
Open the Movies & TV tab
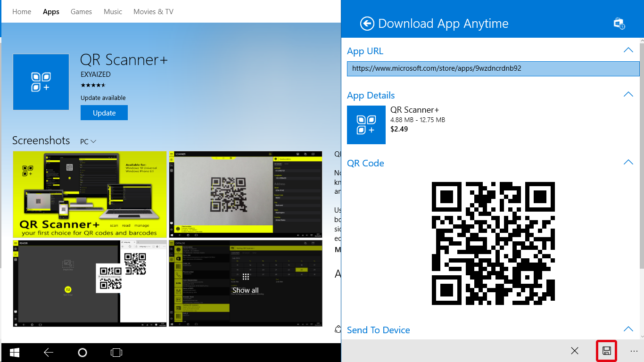point(153,12)
